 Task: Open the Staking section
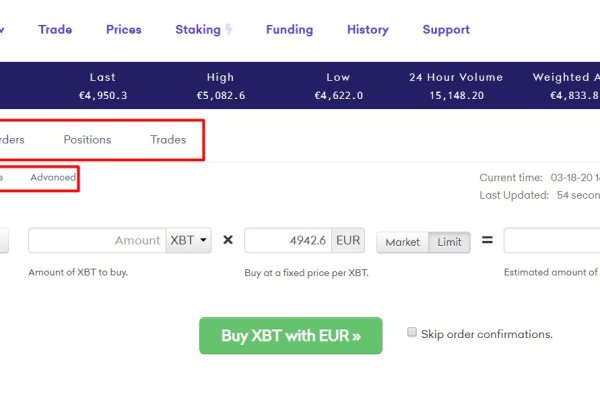(x=197, y=30)
